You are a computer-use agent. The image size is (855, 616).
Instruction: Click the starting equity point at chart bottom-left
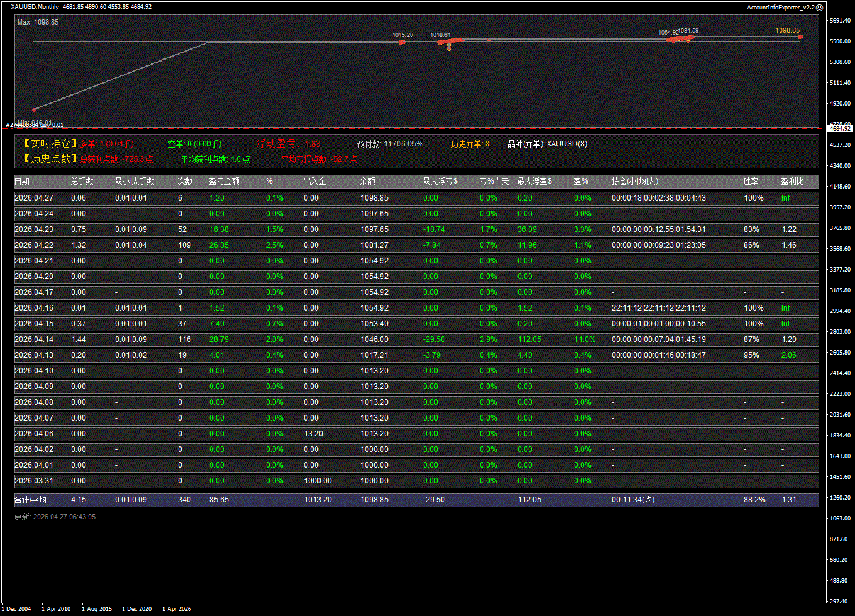(34, 109)
